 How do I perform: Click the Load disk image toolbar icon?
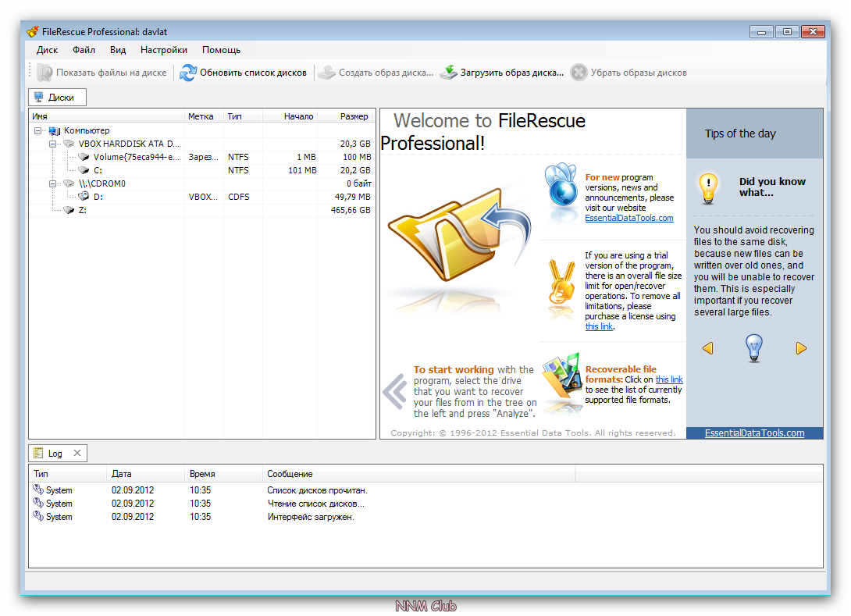(448, 73)
